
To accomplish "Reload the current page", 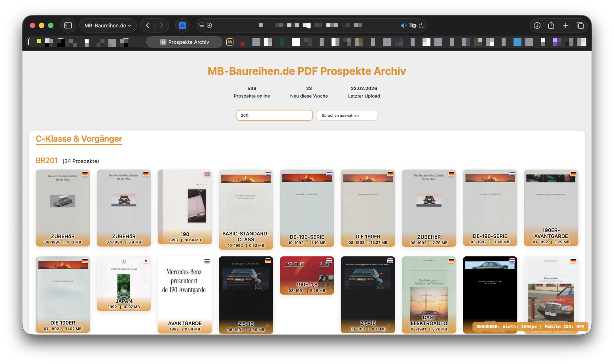I will tap(421, 25).
